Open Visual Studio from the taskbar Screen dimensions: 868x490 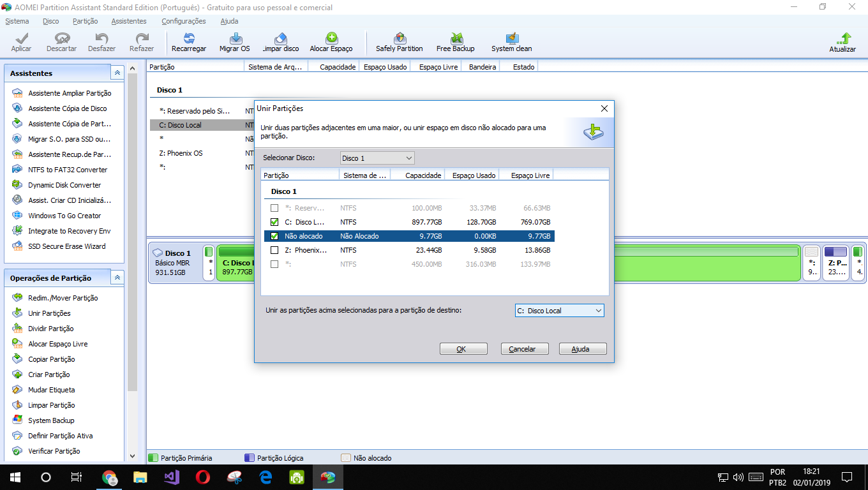[x=172, y=477]
